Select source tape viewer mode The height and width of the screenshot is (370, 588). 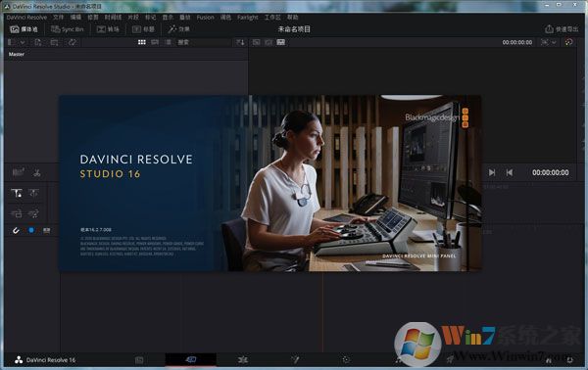(x=269, y=42)
